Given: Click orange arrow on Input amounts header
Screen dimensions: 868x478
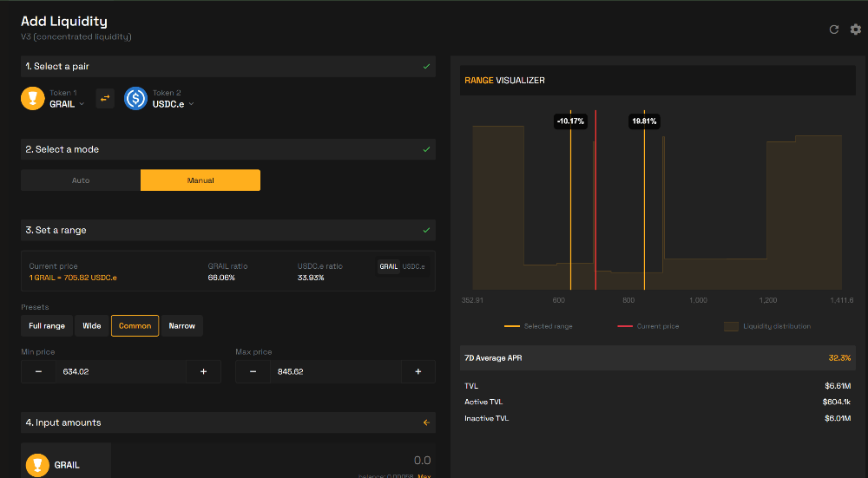Looking at the screenshot, I should [426, 422].
